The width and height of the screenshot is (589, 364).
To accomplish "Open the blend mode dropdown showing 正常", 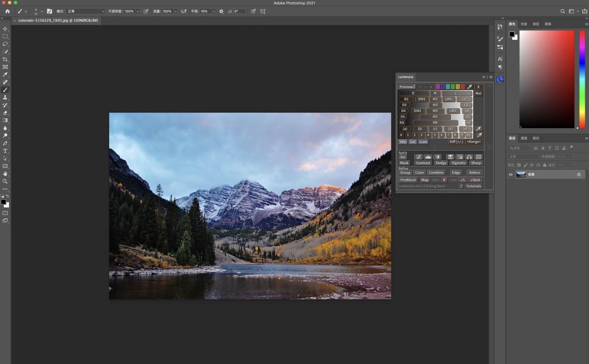I will [x=523, y=156].
